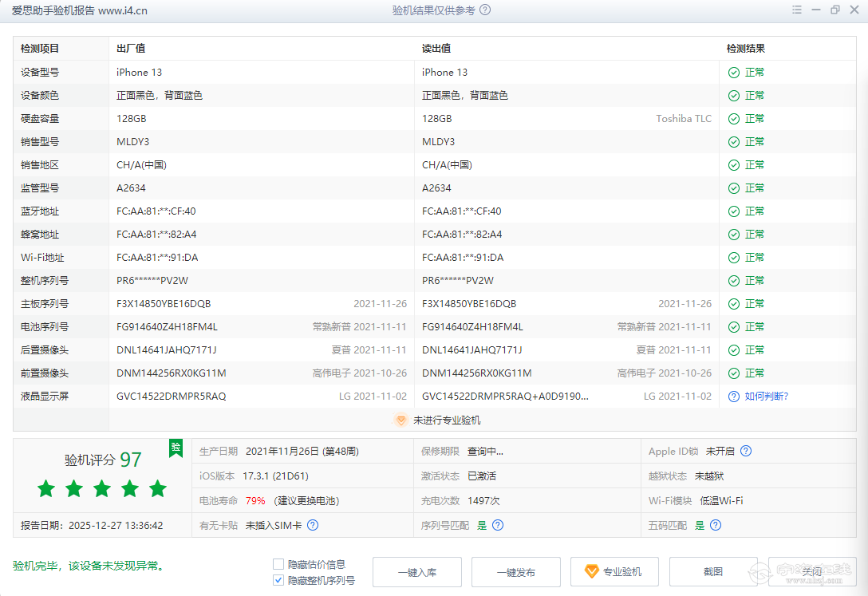Image resolution: width=868 pixels, height=596 pixels.
Task: Click the heart icon before 未进行专业验机
Action: (400, 419)
